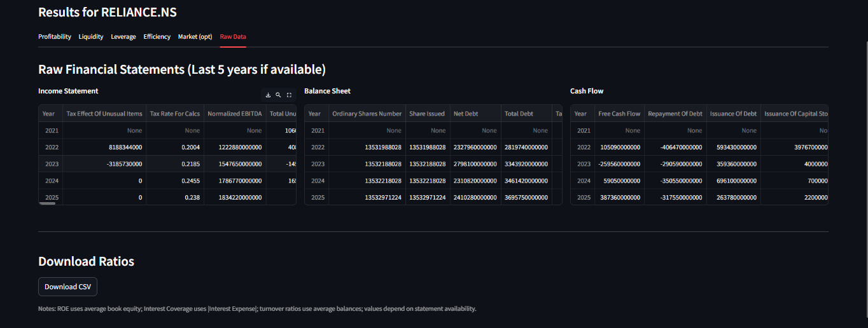Select 2025 Free Cash Flow cell value
Image resolution: width=868 pixels, height=328 pixels.
pos(619,198)
